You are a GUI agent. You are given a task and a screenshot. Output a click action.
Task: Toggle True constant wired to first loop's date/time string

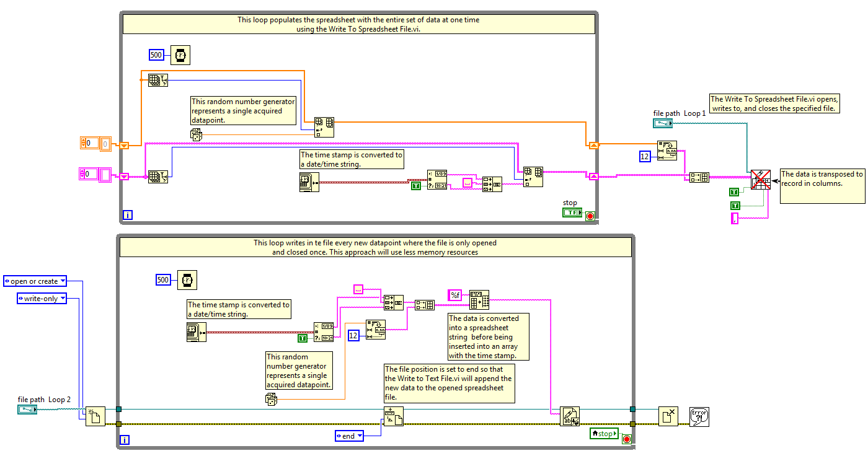tap(416, 186)
